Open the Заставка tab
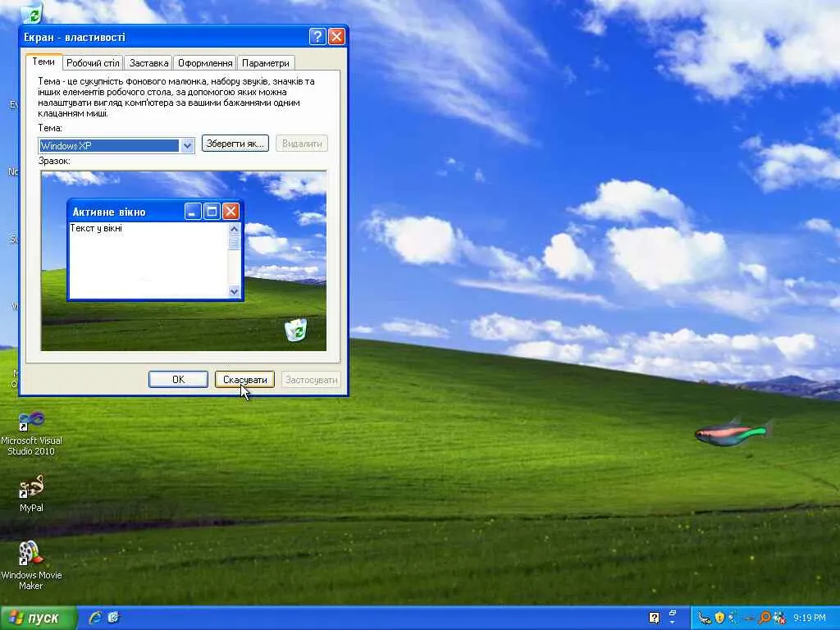 tap(149, 63)
